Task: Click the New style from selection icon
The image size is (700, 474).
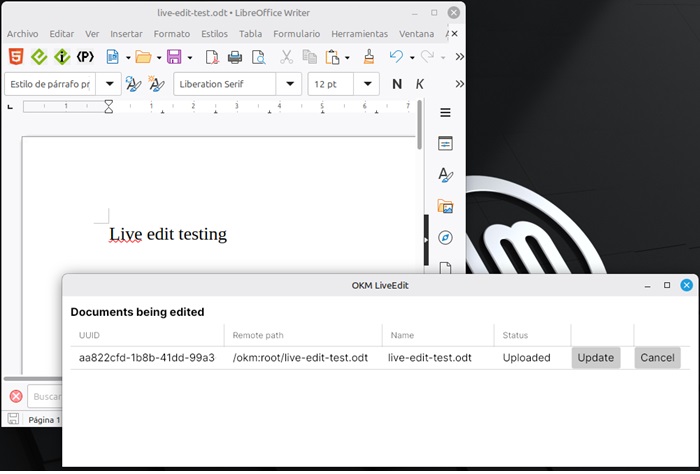Action: point(156,84)
